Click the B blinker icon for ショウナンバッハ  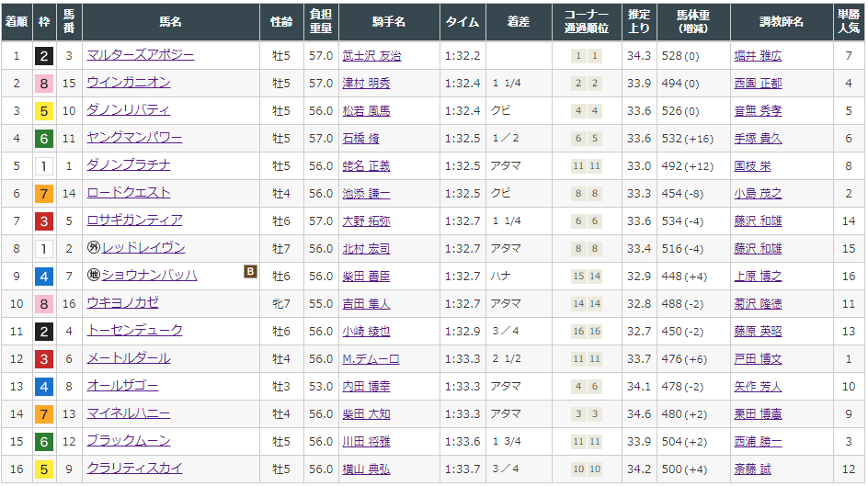[x=250, y=271]
